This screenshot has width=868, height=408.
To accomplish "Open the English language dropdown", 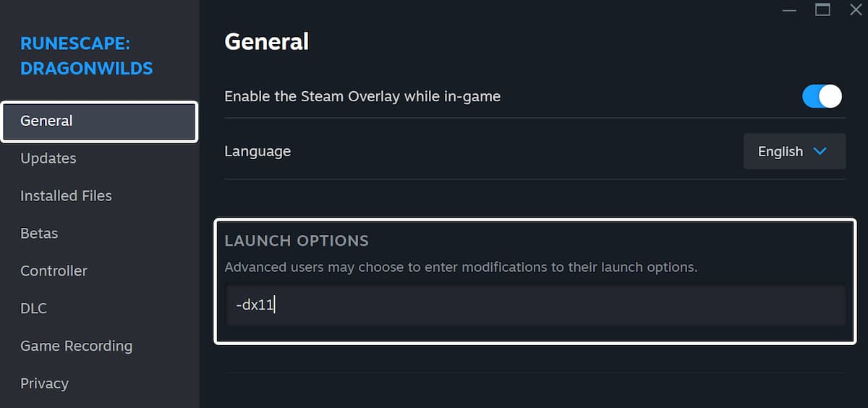I will [x=793, y=152].
